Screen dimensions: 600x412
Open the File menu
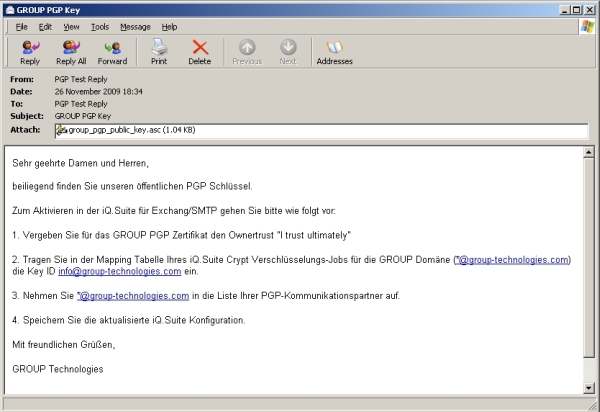point(21,26)
